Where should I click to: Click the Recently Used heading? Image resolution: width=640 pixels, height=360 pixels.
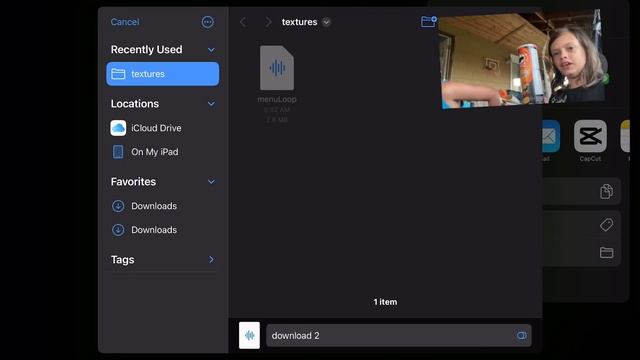(147, 50)
